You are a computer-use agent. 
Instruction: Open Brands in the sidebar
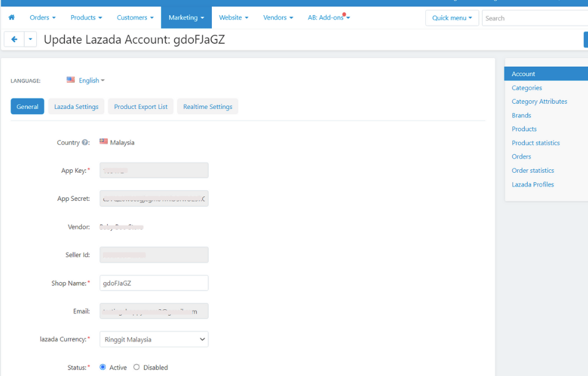(521, 115)
